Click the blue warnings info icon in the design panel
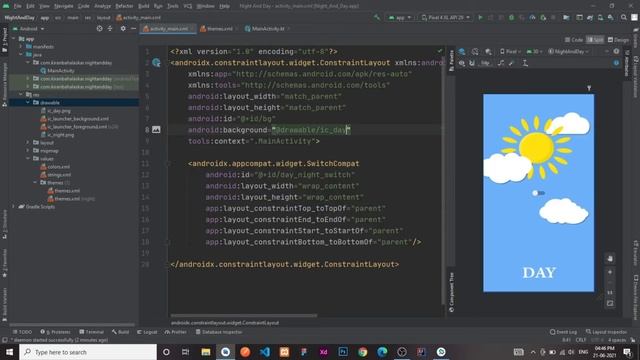The width and height of the screenshot is (640, 360). (x=616, y=63)
